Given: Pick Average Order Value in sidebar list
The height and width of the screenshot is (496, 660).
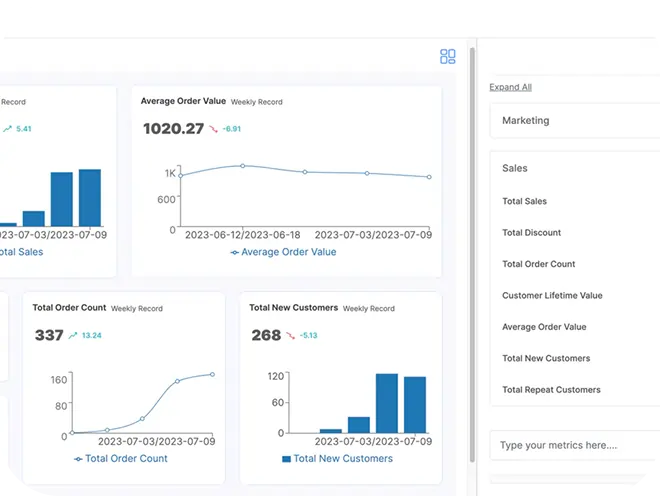Looking at the screenshot, I should (544, 327).
